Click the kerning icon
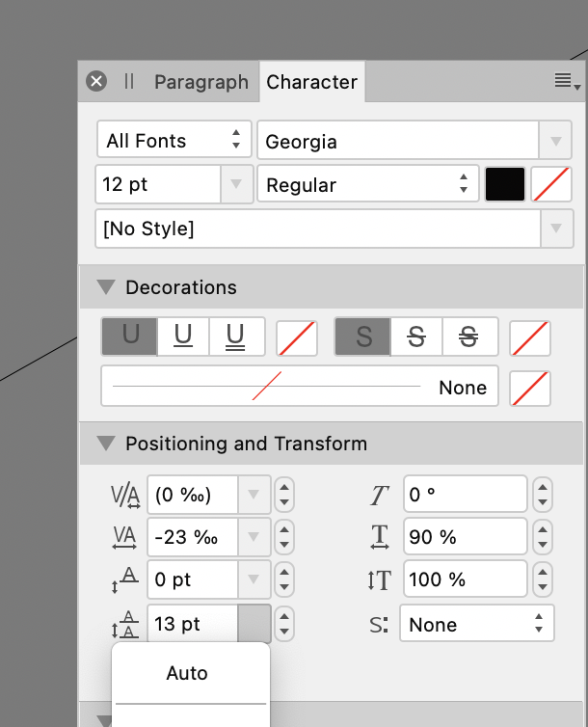 (125, 496)
